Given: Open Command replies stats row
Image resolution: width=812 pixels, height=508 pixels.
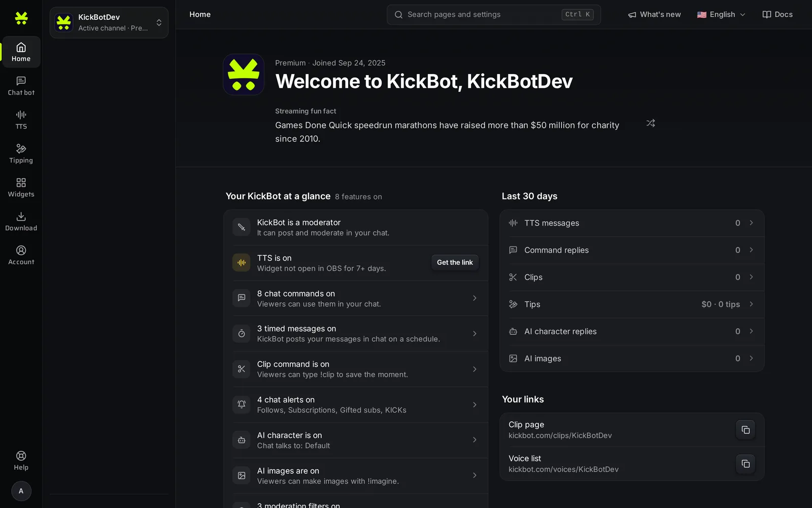Looking at the screenshot, I should point(632,250).
